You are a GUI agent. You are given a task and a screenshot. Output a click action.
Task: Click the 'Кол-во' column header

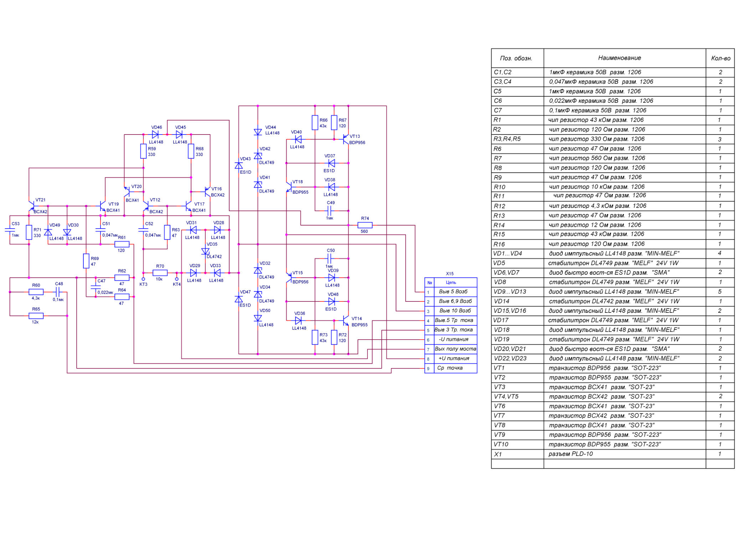pos(720,58)
